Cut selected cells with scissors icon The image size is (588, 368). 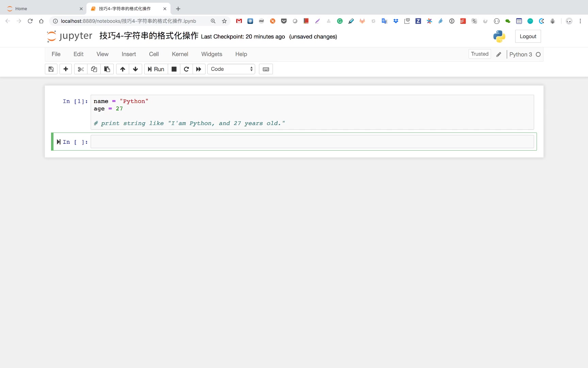pos(81,69)
